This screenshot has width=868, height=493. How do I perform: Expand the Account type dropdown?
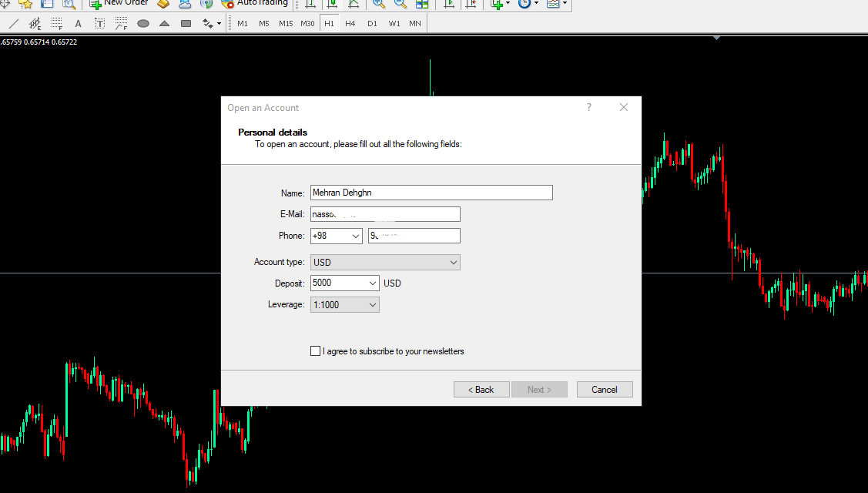click(x=452, y=263)
